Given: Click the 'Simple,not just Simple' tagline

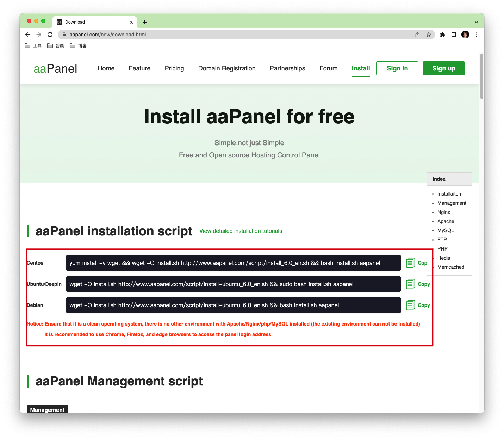Looking at the screenshot, I should 249,143.
